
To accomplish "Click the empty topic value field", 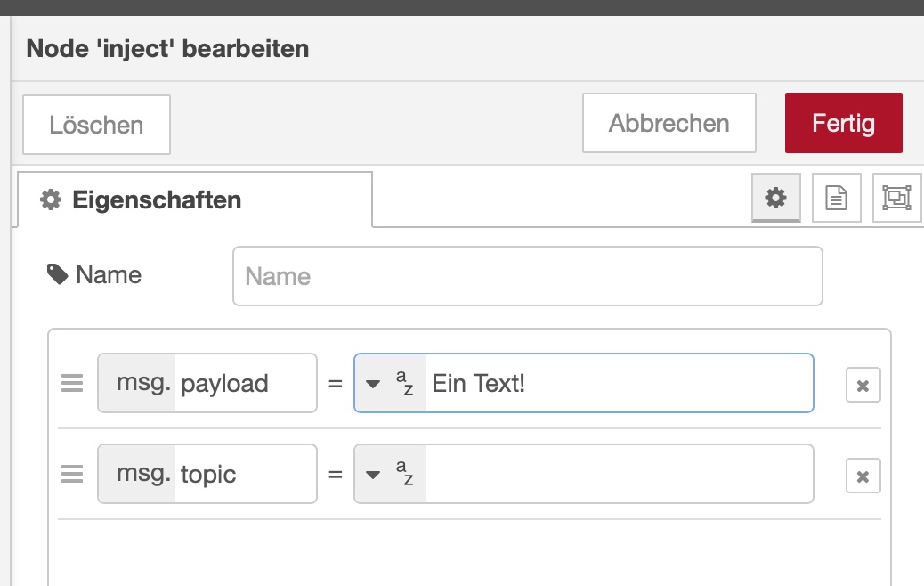I will 618,474.
